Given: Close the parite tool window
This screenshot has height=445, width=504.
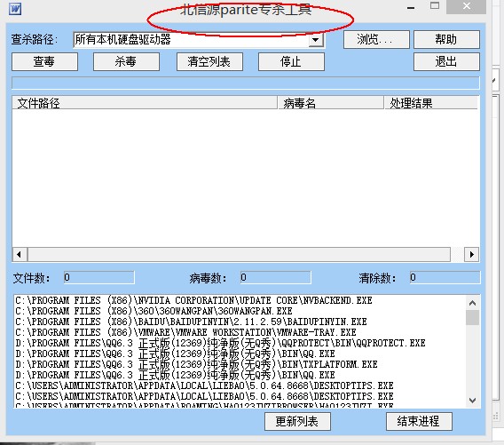Looking at the screenshot, I should [x=467, y=6].
